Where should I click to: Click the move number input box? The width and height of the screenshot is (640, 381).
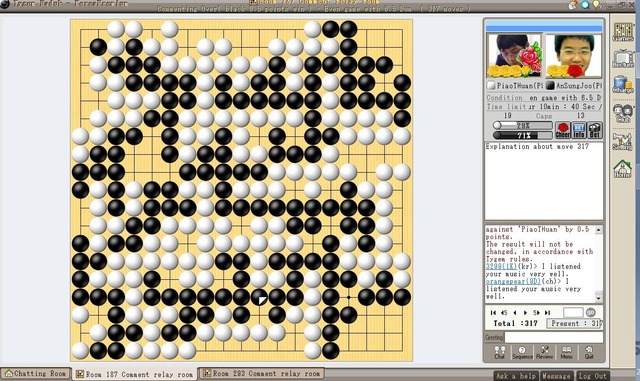(x=573, y=312)
